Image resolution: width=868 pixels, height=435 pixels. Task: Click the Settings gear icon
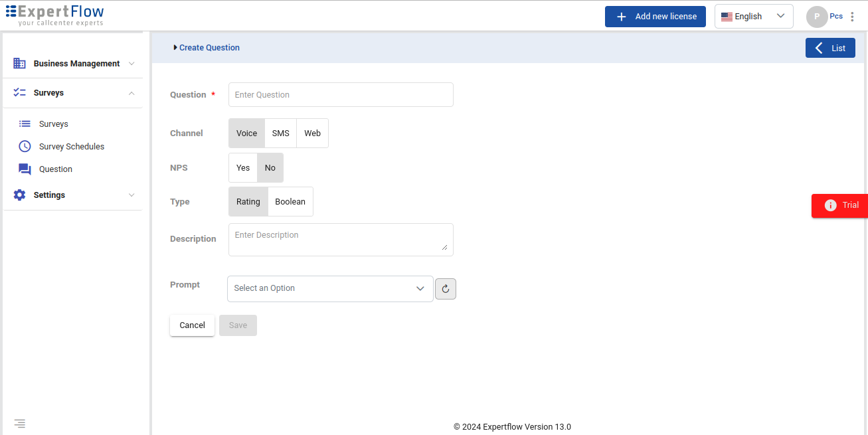pyautogui.click(x=20, y=195)
